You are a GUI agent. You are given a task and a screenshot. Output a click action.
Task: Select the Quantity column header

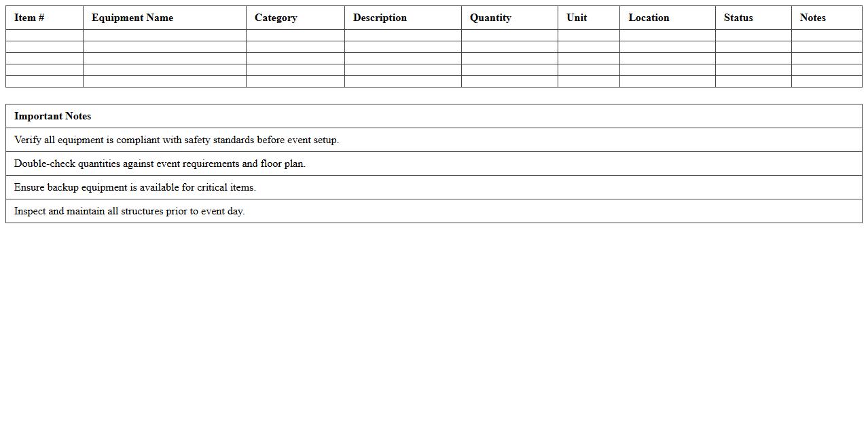click(491, 18)
